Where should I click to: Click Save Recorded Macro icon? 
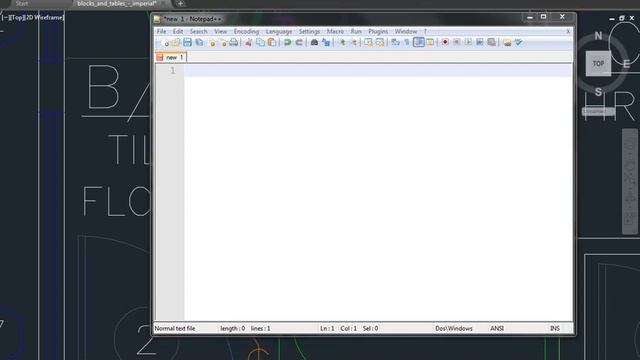pyautogui.click(x=491, y=42)
